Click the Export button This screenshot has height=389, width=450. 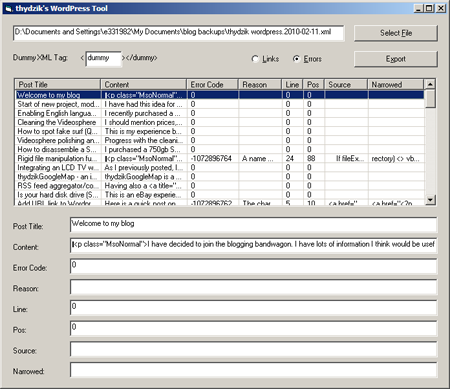point(396,59)
